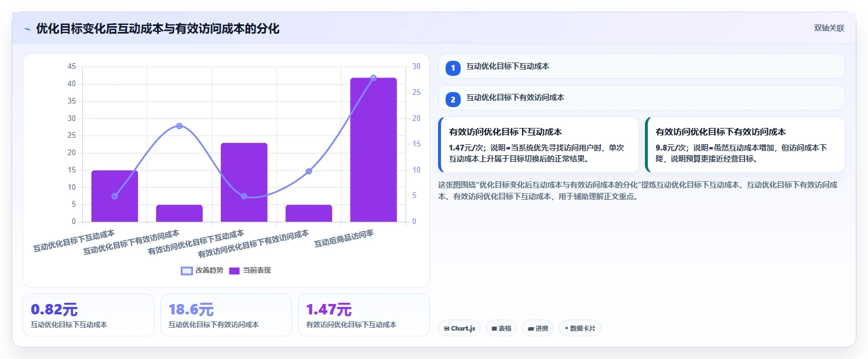Toggle the 当前表现 legend entry
Screen dimensions: 868x359
click(250, 270)
